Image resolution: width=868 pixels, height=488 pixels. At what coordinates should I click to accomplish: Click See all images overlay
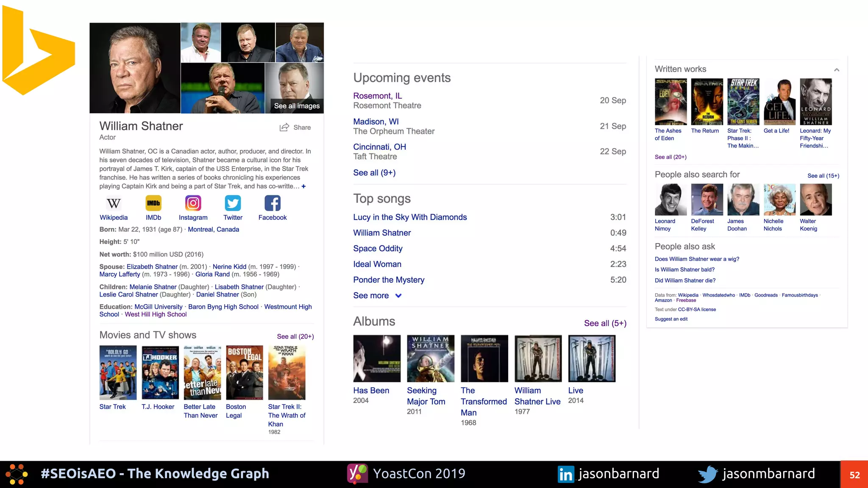coord(297,106)
